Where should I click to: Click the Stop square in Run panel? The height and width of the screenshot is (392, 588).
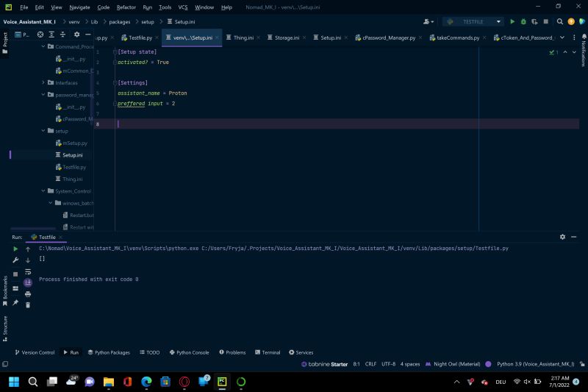(x=15, y=274)
